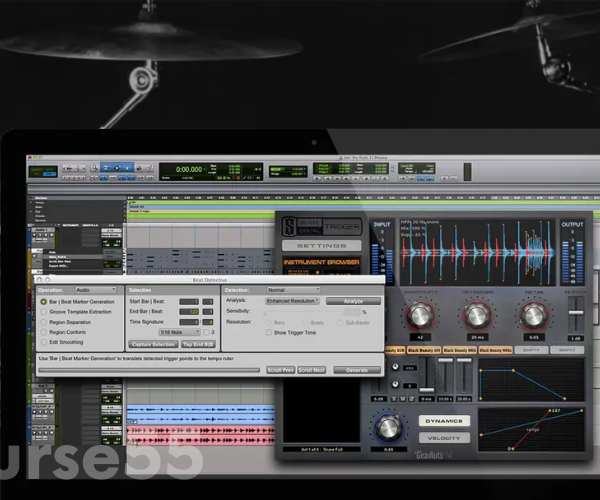Click the Trigger Output fader showing 1 dB
This screenshot has height=500, width=600.
pos(576,314)
